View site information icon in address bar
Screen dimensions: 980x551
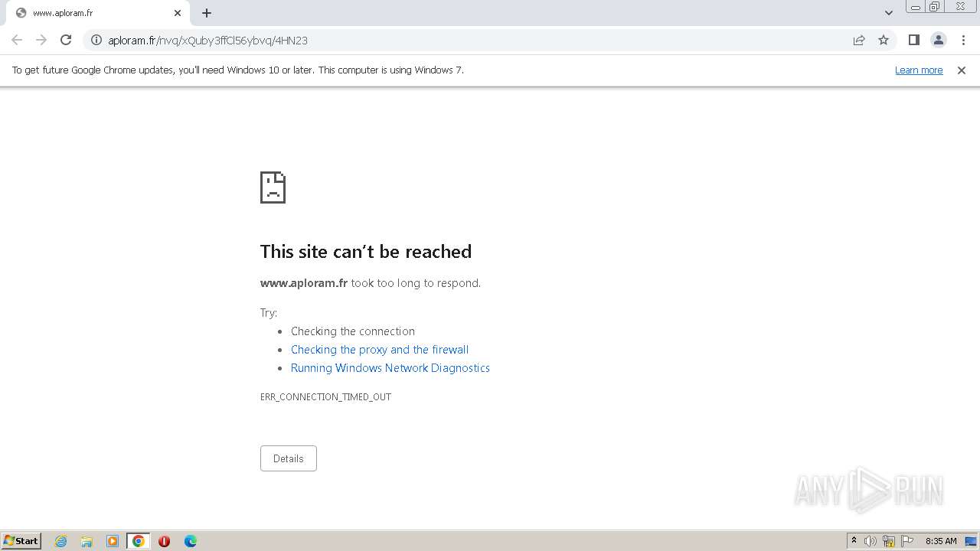point(96,40)
